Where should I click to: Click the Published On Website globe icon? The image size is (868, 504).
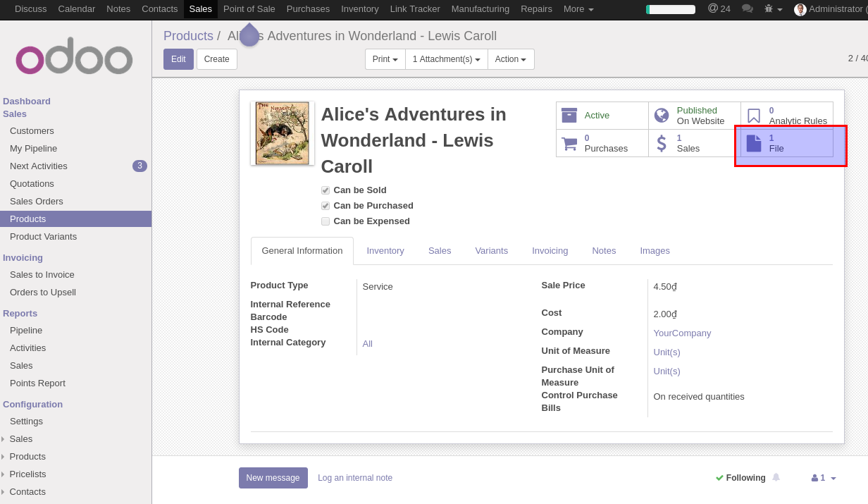tap(662, 116)
